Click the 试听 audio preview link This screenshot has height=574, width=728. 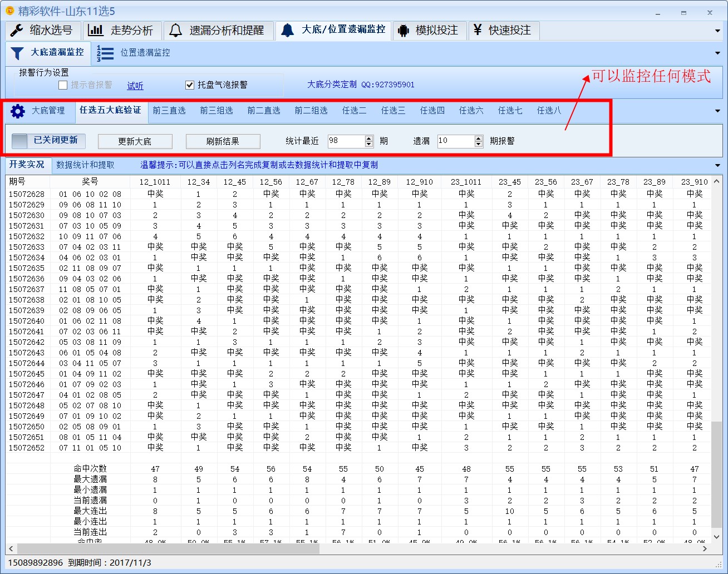(135, 85)
